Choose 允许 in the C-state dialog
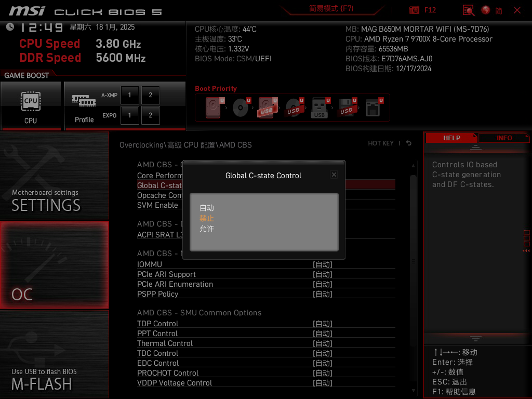The width and height of the screenshot is (532, 399). click(x=207, y=229)
